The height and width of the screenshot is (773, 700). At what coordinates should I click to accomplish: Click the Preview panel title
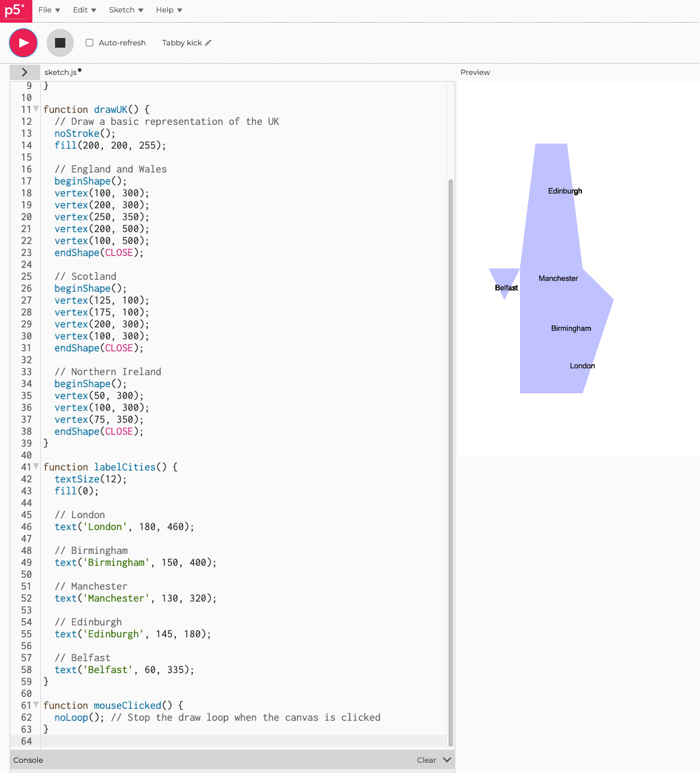pyautogui.click(x=475, y=72)
